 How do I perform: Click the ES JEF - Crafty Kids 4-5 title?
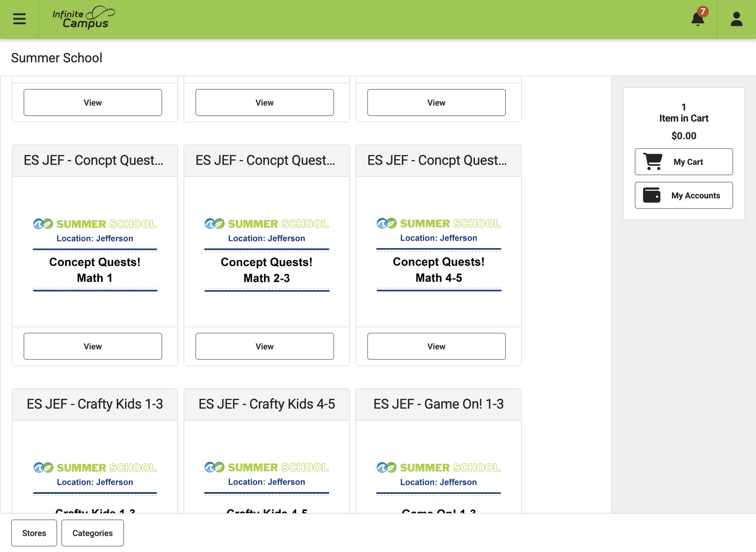(x=267, y=404)
